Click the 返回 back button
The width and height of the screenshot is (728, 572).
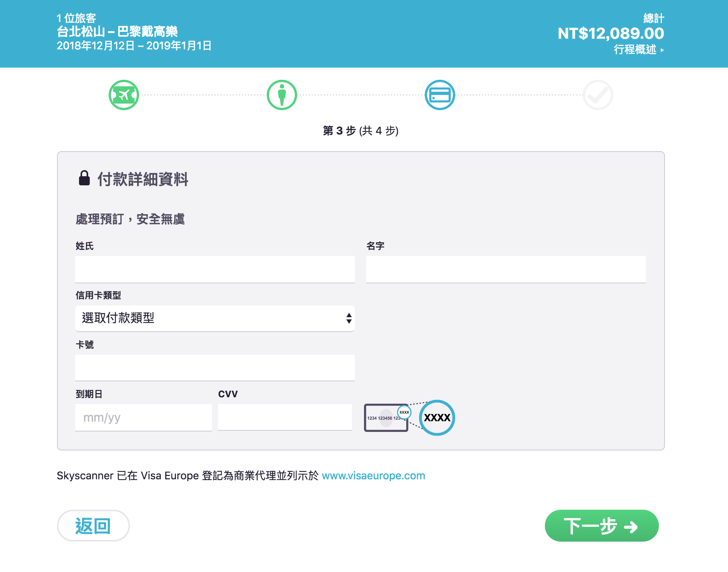pos(93,526)
